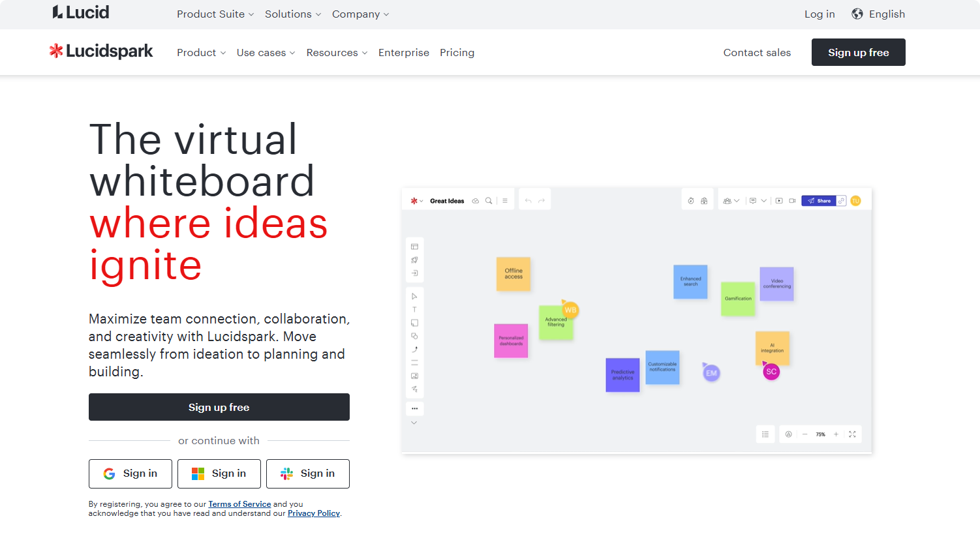The image size is (980, 557).
Task: Click the globe language icon
Action: (x=857, y=14)
